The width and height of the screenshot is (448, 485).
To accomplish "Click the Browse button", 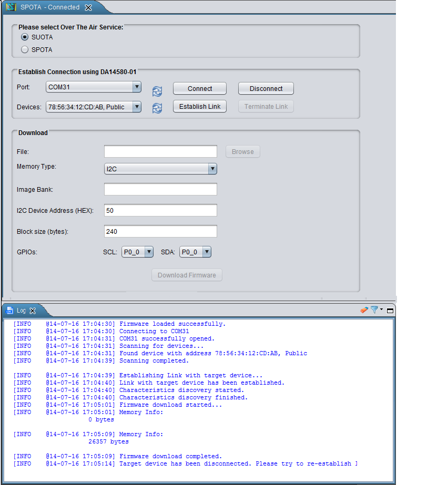I will point(243,151).
